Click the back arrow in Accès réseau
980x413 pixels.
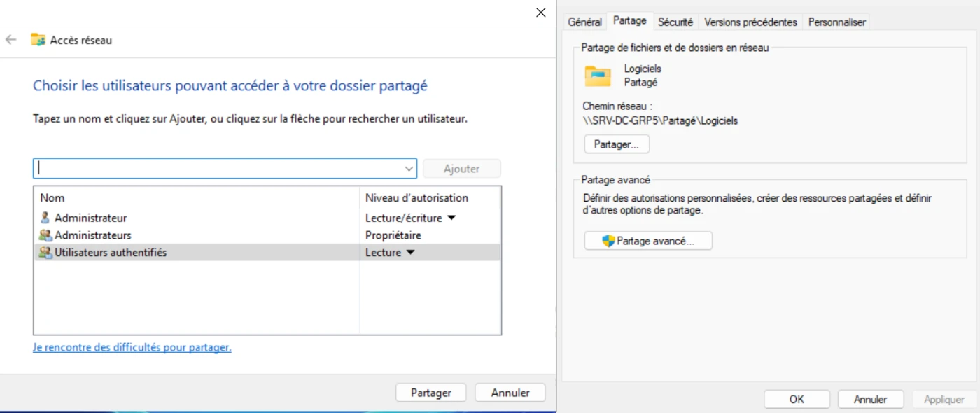10,40
